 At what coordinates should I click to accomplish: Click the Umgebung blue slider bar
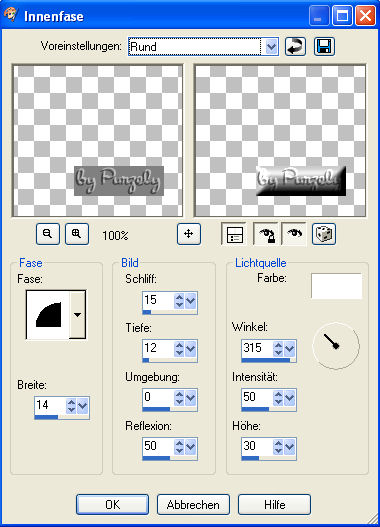tap(156, 409)
